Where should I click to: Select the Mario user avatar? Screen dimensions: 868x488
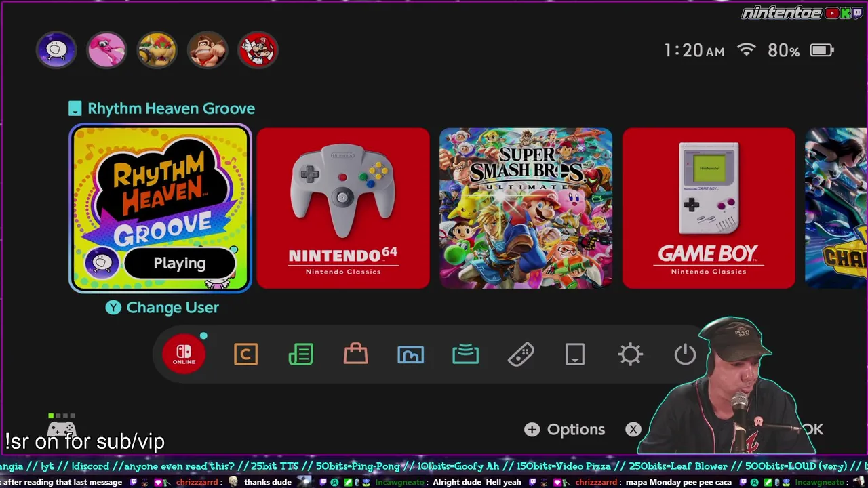click(258, 49)
